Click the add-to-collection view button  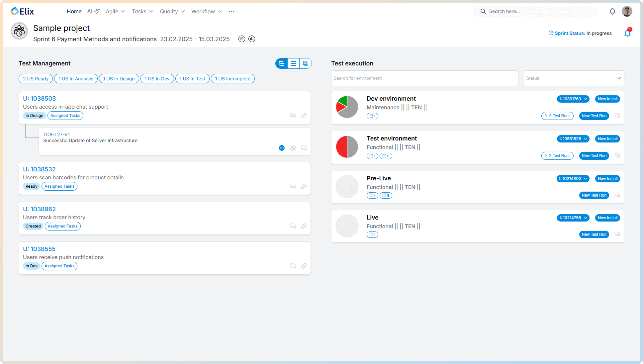coord(306,63)
